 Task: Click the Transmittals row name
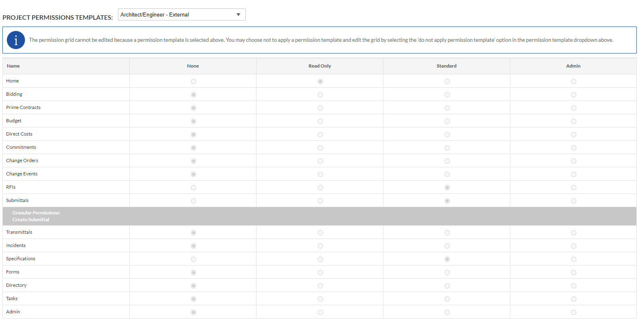19,232
